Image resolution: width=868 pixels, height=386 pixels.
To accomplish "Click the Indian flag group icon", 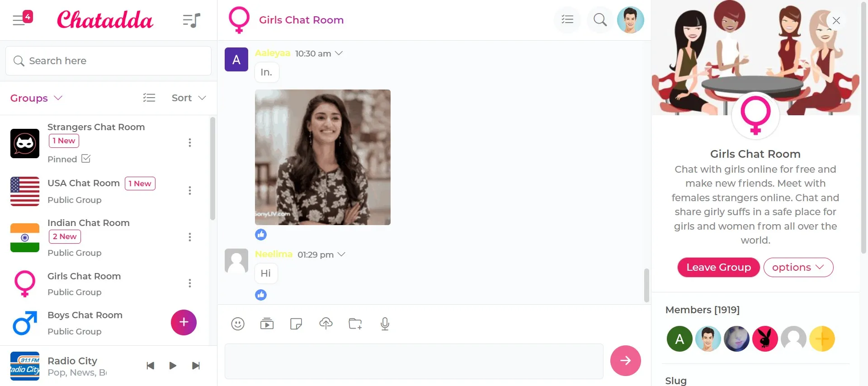I will 25,238.
